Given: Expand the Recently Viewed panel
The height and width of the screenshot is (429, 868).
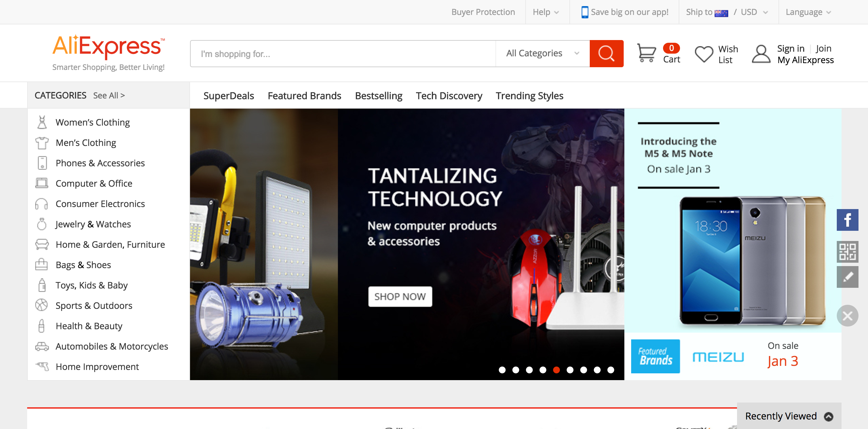Looking at the screenshot, I should pos(789,416).
